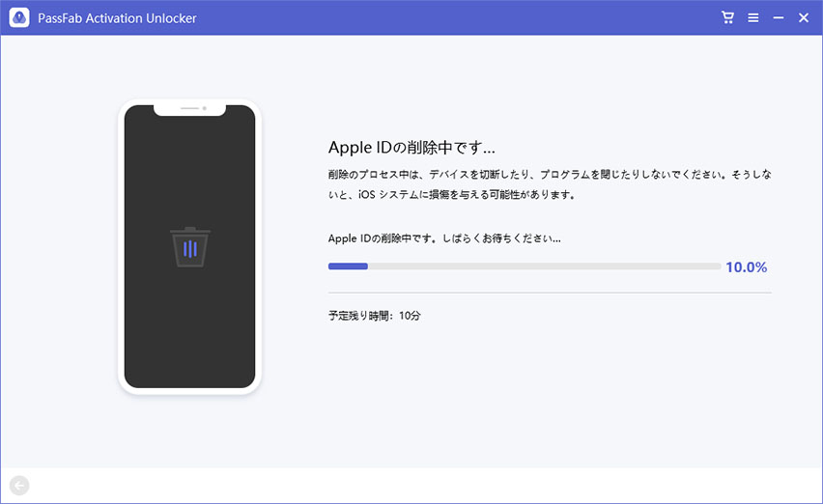The height and width of the screenshot is (504, 823).
Task: Click the 10.0% progress value
Action: (x=747, y=266)
